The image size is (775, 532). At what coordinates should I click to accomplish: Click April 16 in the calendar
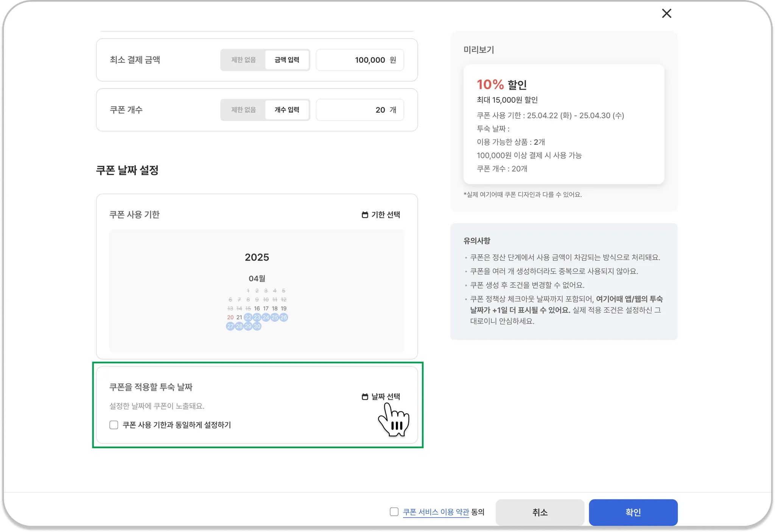pos(257,309)
